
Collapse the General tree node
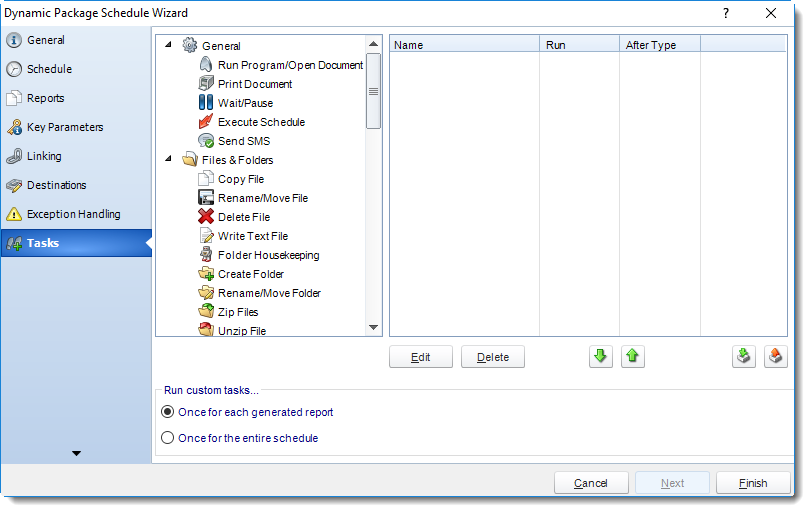pos(168,45)
